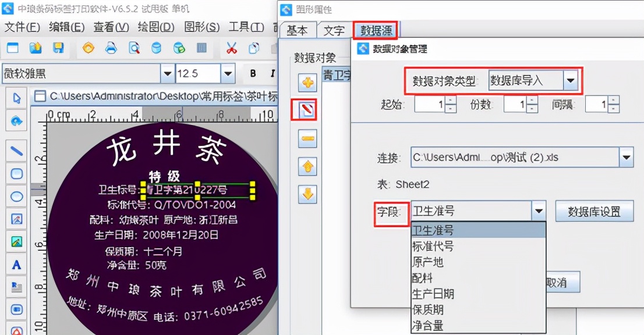Select the rounded rectangle tool

[x=16, y=174]
